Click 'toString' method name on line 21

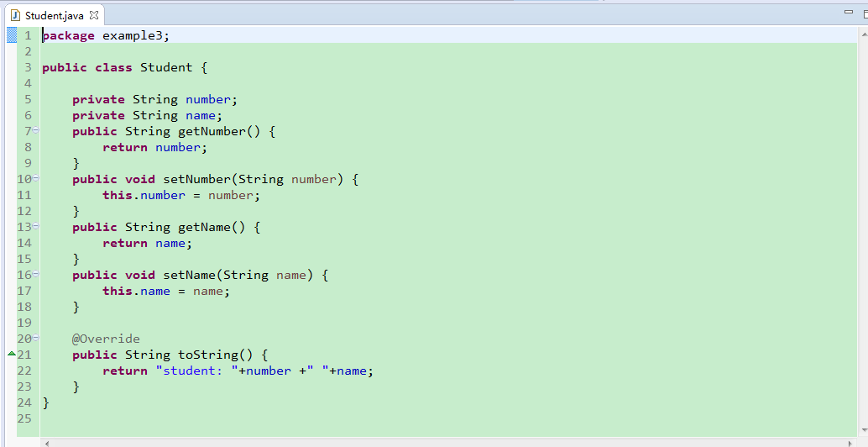click(208, 355)
